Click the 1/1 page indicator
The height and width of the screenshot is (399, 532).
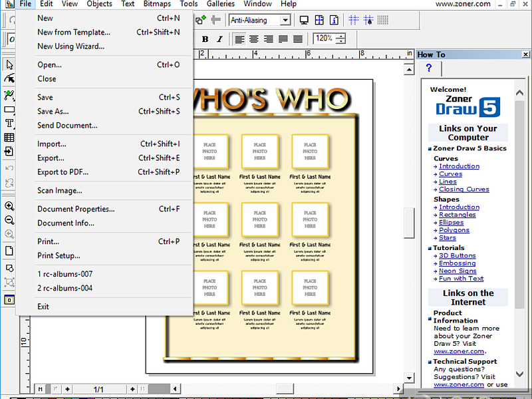point(98,390)
